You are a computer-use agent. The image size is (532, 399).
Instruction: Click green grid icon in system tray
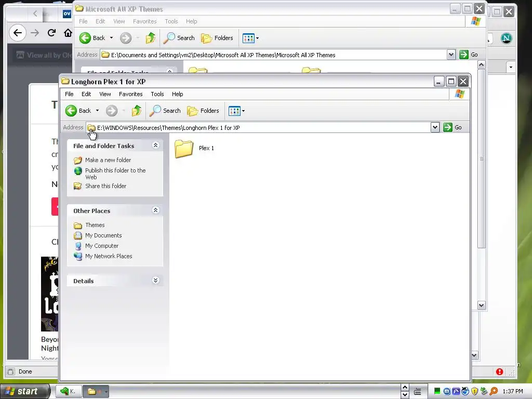(437, 391)
